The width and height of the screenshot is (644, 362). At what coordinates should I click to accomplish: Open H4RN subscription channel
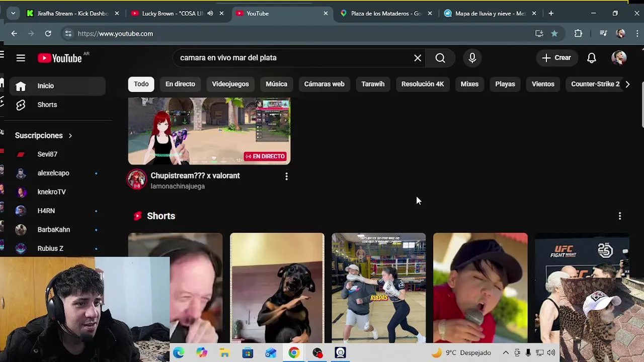pos(57,211)
